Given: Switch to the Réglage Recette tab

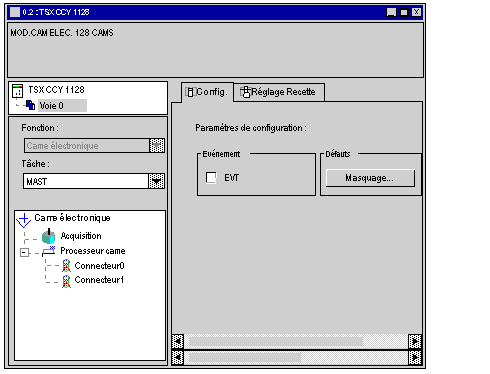Looking at the screenshot, I should pos(279,92).
